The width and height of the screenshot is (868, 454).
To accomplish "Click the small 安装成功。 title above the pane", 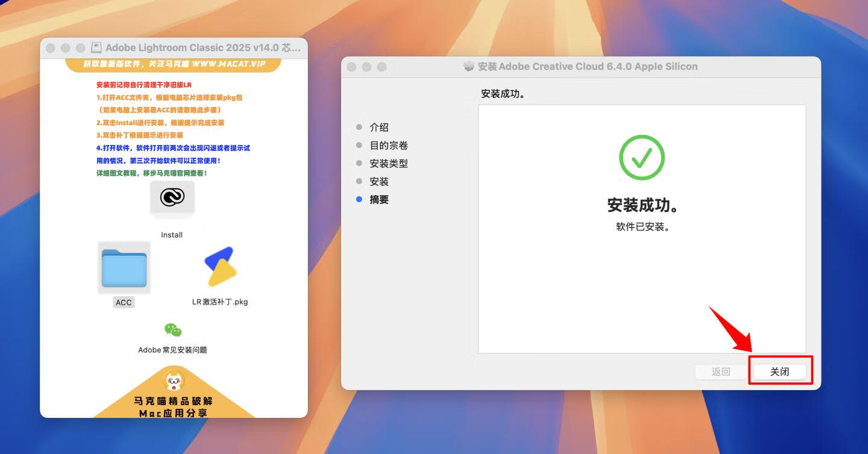I will click(503, 95).
